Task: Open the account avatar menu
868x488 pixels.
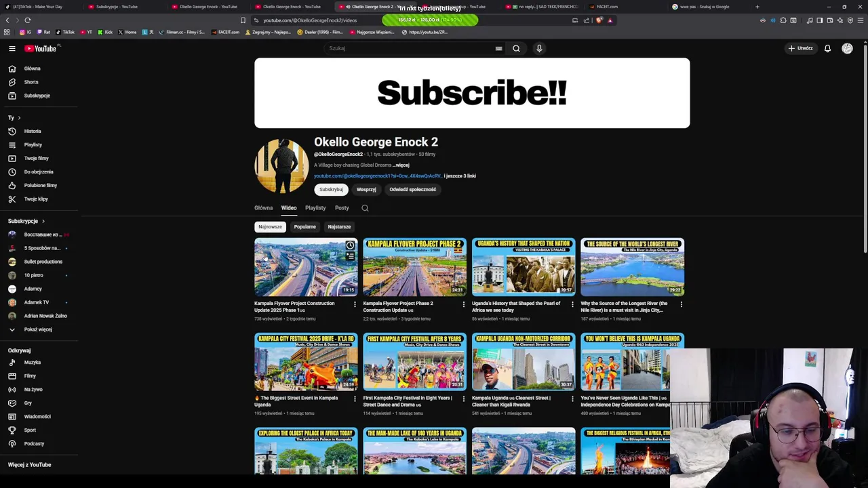Action: (847, 48)
